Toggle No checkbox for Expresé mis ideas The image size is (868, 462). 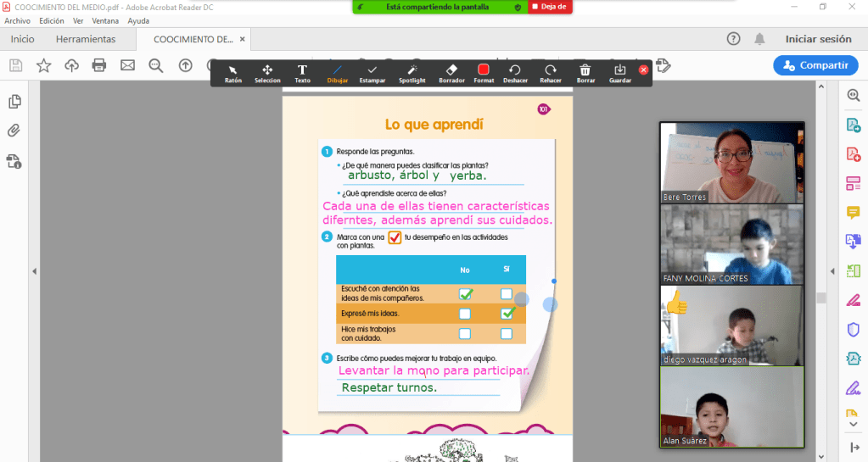tap(465, 314)
